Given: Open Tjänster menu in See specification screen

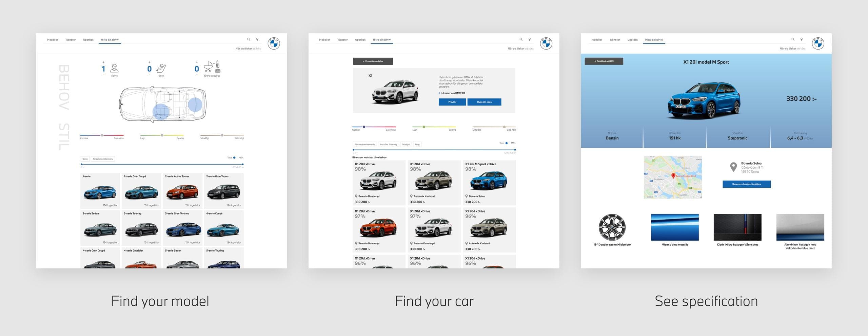Looking at the screenshot, I should [615, 40].
